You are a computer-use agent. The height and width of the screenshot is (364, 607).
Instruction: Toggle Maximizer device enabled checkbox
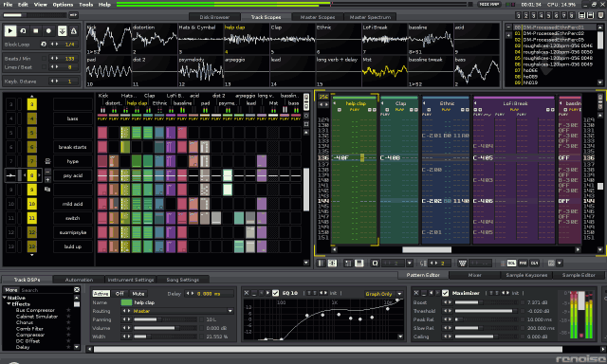coord(445,293)
